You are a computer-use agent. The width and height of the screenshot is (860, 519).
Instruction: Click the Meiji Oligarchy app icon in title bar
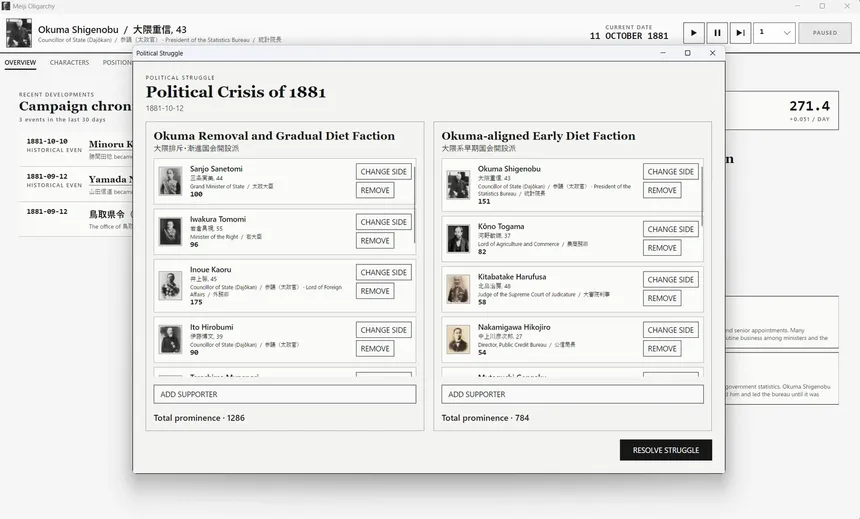[6, 6]
